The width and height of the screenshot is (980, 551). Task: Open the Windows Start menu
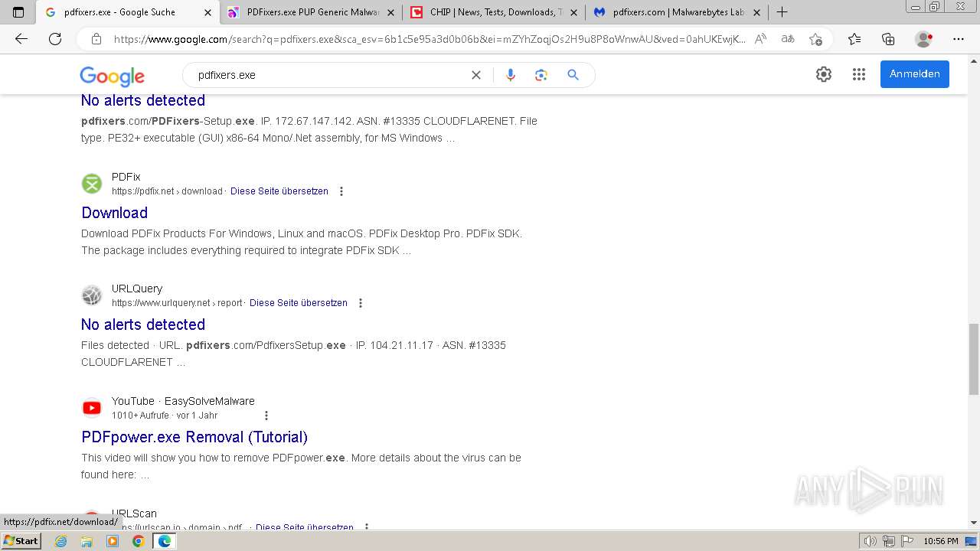[x=21, y=541]
